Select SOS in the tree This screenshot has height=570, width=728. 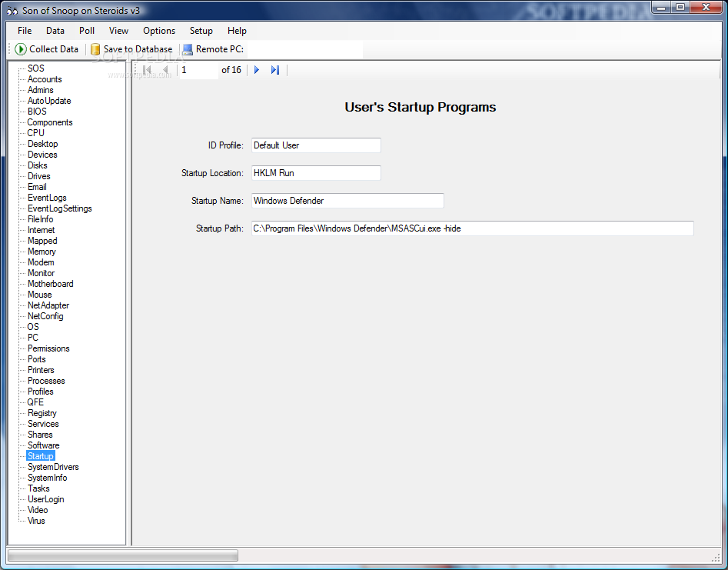tap(36, 68)
